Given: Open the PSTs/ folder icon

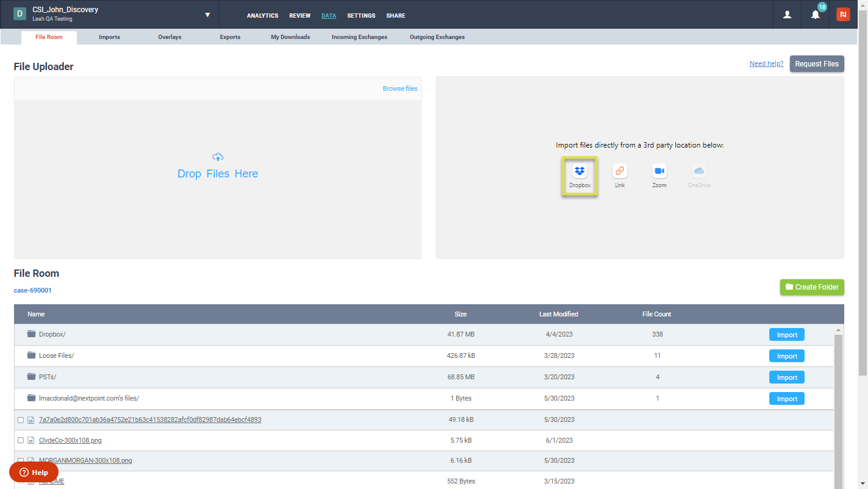Looking at the screenshot, I should (x=32, y=377).
